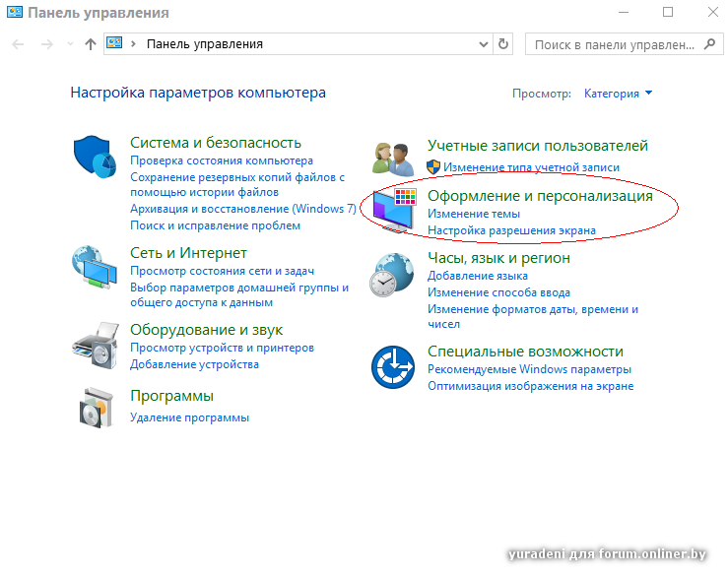Close the Control Panel window

(x=713, y=12)
